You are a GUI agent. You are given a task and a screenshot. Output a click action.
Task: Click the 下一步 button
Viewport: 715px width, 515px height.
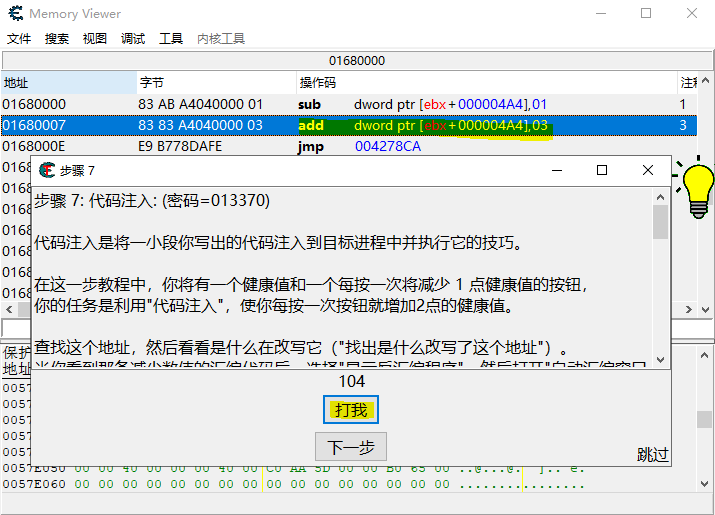(x=351, y=447)
